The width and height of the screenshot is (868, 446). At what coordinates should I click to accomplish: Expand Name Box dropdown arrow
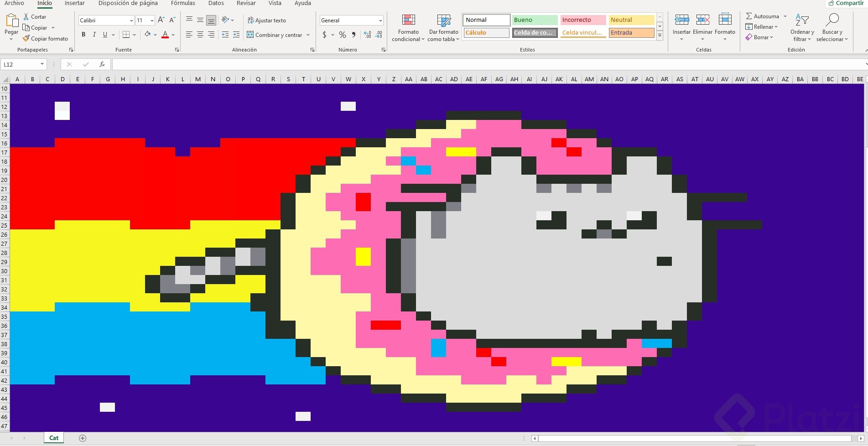42,64
